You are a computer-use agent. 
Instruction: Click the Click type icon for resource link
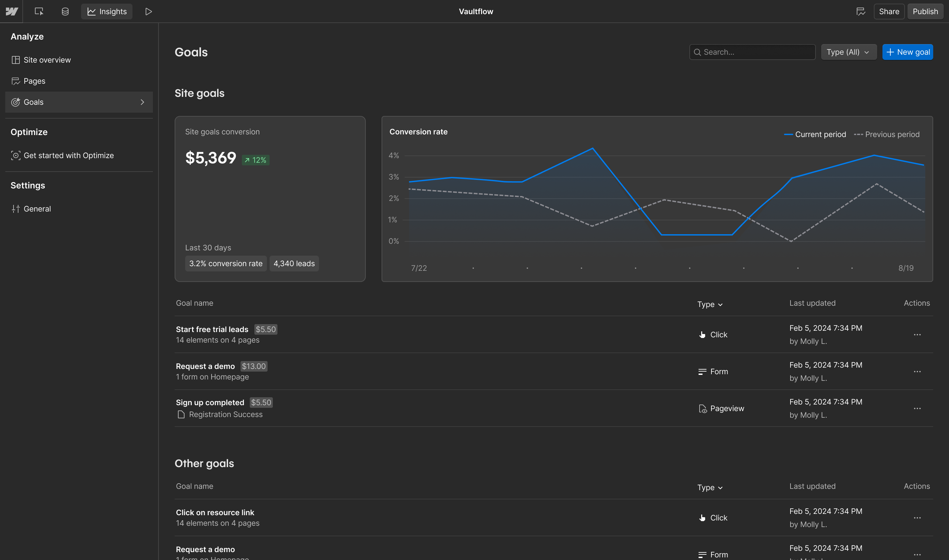(702, 518)
